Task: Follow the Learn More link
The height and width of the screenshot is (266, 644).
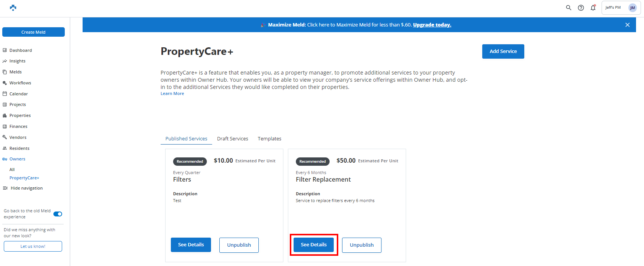Action: point(172,93)
